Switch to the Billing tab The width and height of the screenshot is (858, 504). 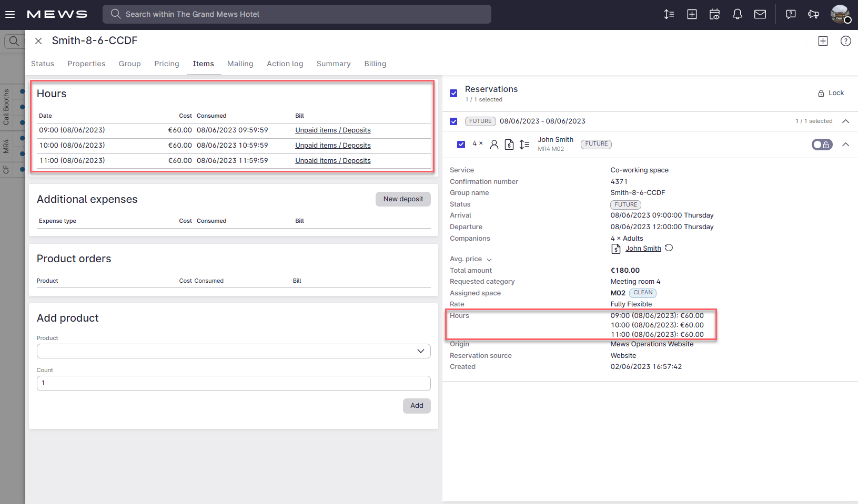[375, 64]
